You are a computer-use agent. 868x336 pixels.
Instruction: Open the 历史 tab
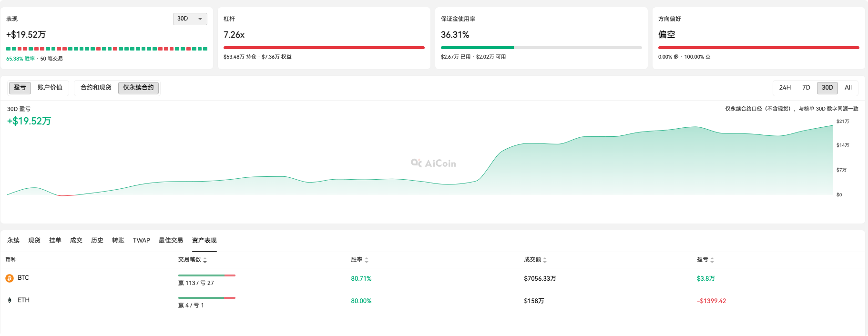click(x=97, y=240)
